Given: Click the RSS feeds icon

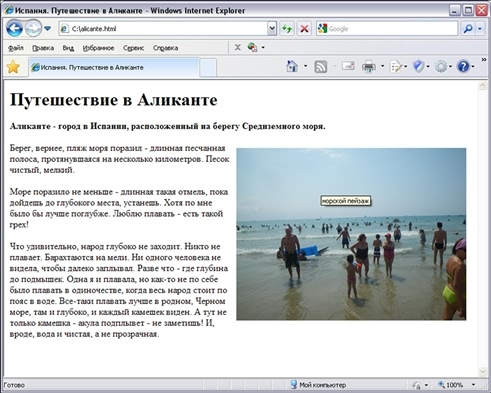Looking at the screenshot, I should [x=321, y=67].
